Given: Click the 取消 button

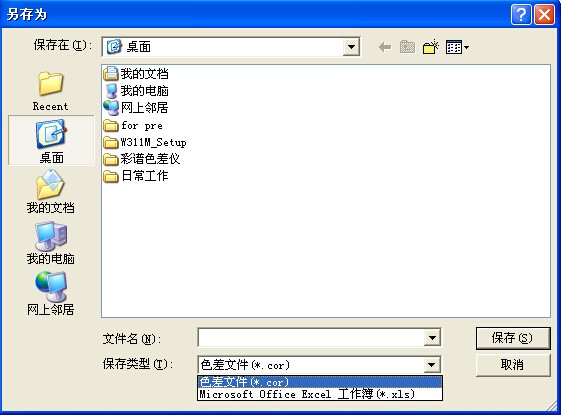Looking at the screenshot, I should pyautogui.click(x=513, y=365).
